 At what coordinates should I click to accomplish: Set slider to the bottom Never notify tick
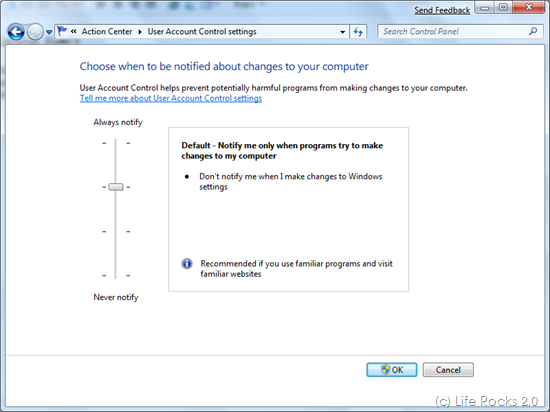click(116, 276)
